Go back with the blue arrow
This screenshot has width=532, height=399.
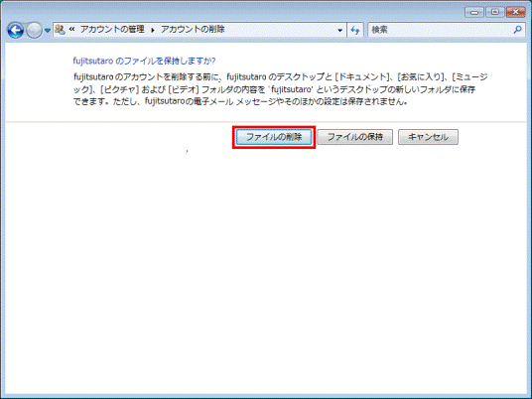pos(15,30)
